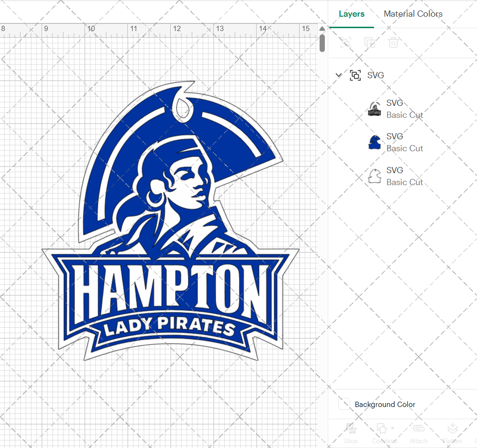Click the Duplicate layer icon
The height and width of the screenshot is (448, 477).
(x=369, y=42)
